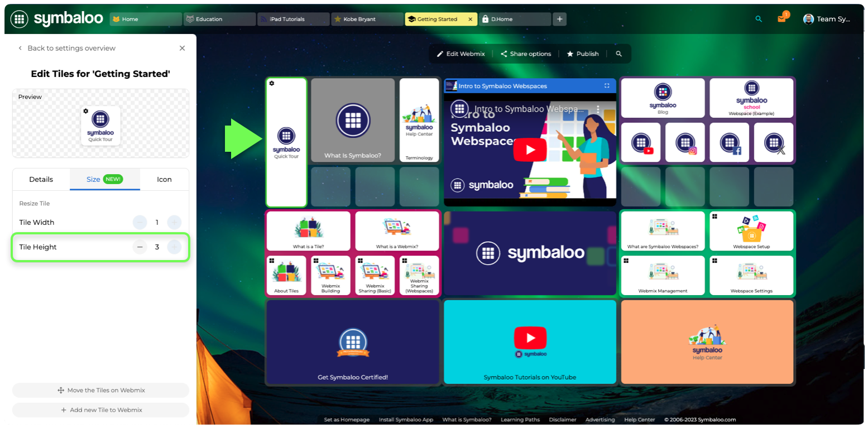Switch to the Education webmix tab
868x428 pixels.
tap(219, 19)
